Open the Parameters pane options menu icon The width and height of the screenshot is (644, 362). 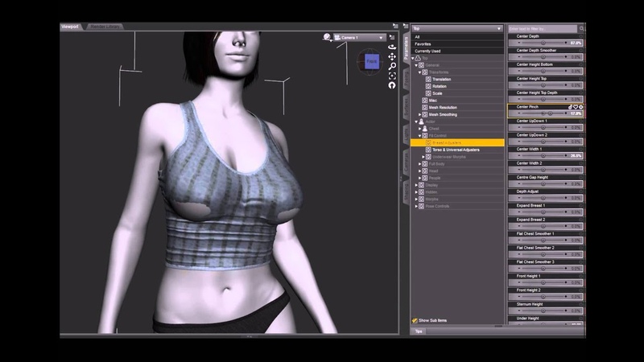[x=406, y=27]
